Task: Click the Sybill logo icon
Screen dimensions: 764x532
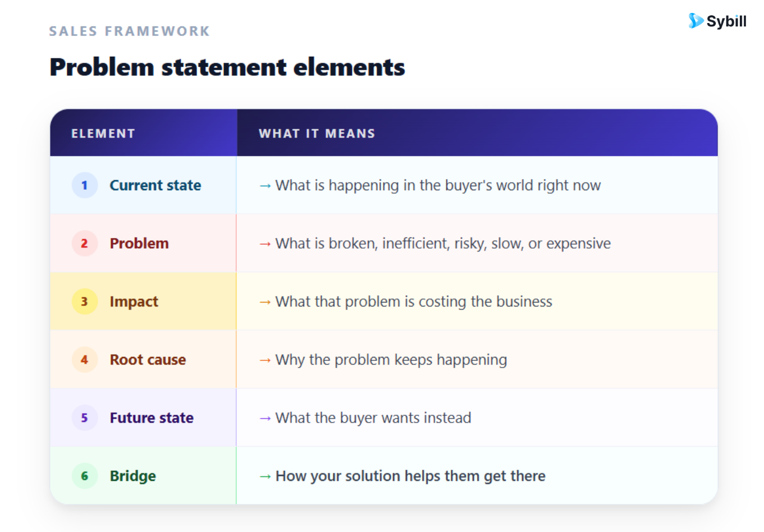Action: [x=696, y=21]
